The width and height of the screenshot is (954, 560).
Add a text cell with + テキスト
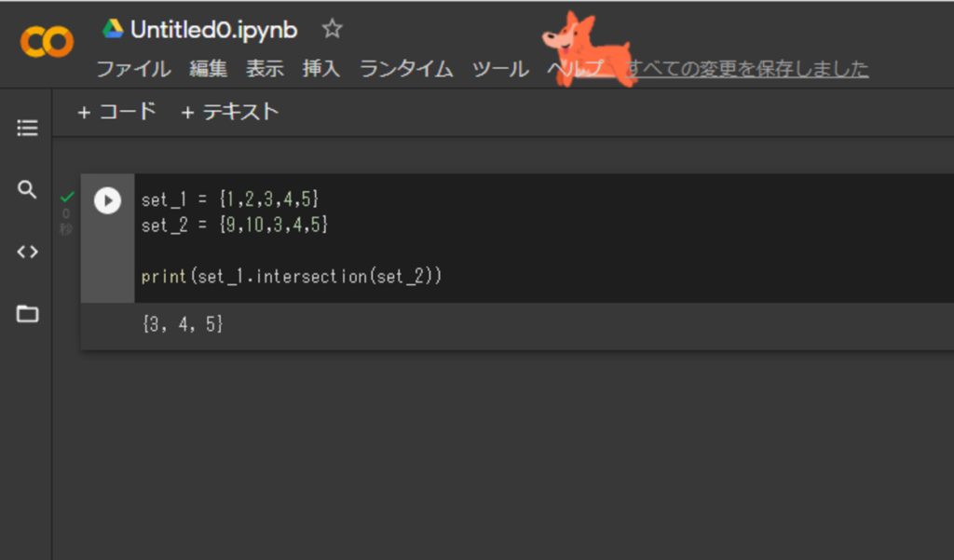tap(230, 112)
